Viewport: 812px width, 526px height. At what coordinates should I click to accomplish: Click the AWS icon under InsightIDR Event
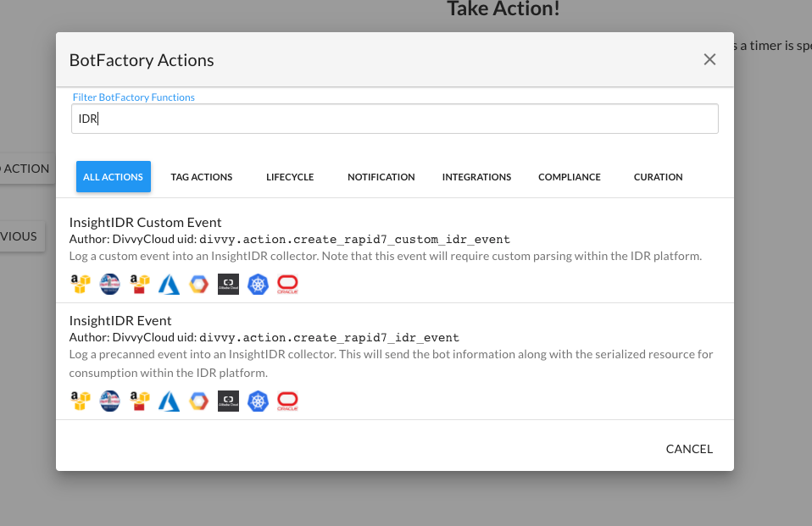point(81,401)
